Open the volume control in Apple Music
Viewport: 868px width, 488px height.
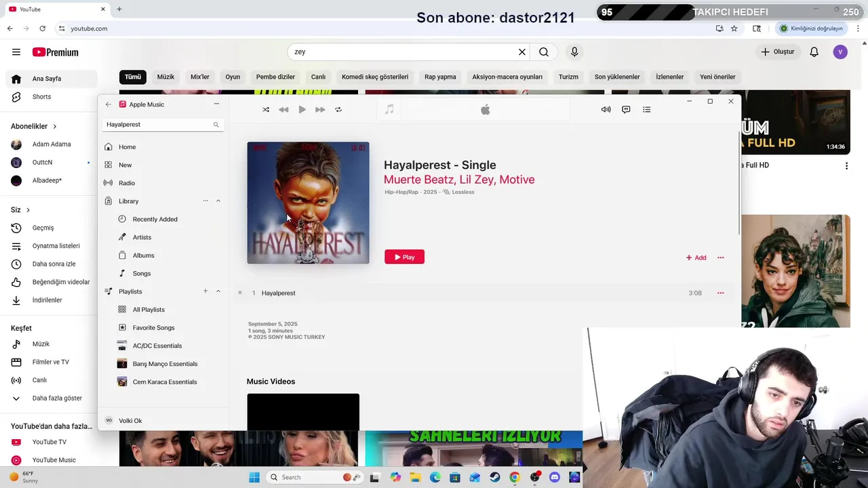coord(606,110)
